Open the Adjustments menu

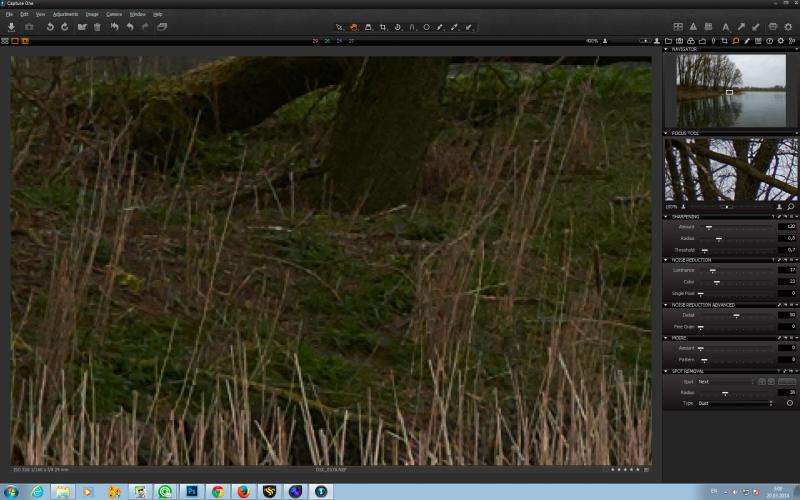(65, 14)
